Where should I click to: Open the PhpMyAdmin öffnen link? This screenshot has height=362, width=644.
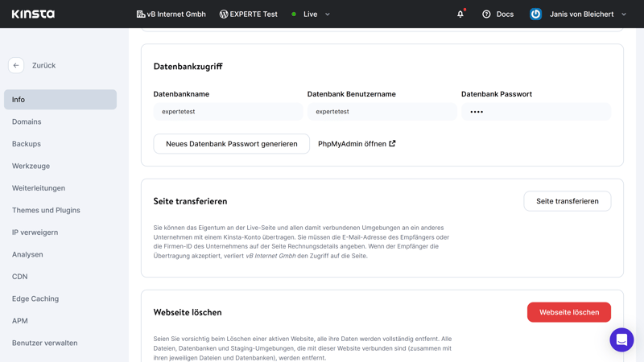[357, 143]
